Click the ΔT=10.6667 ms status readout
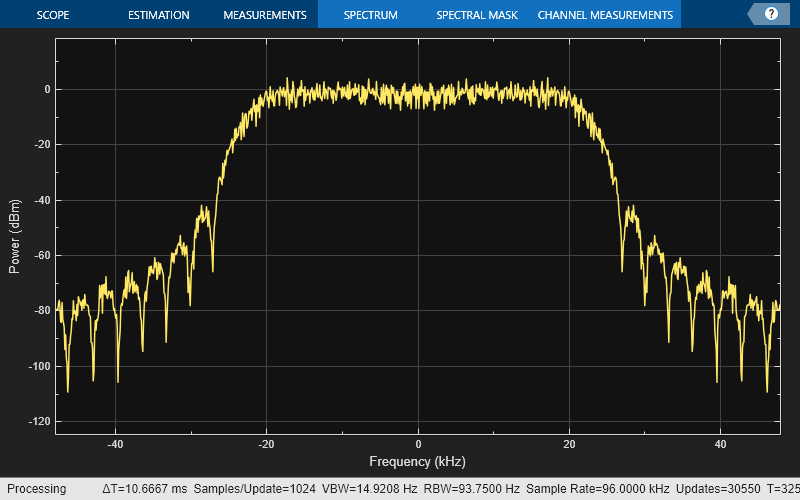This screenshot has width=800, height=500. (143, 489)
